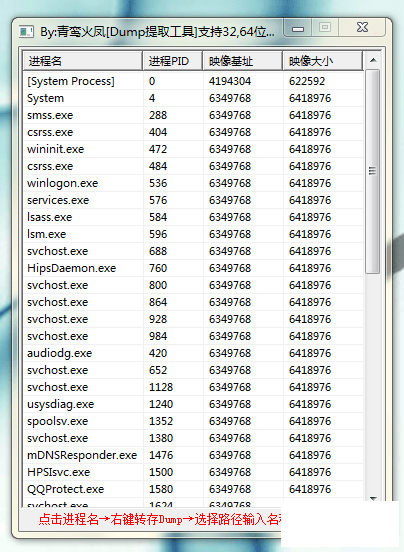The width and height of the screenshot is (404, 552).
Task: Select the services.exe process
Action: (x=193, y=200)
